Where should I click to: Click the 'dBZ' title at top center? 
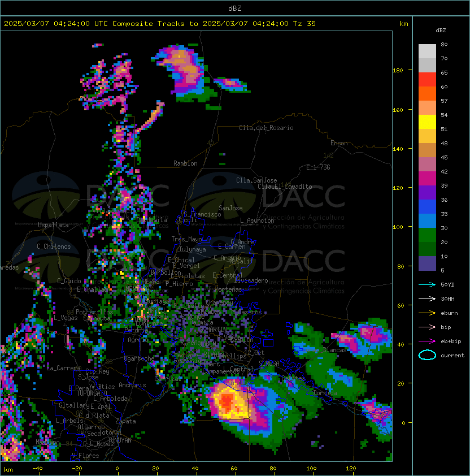235,8
